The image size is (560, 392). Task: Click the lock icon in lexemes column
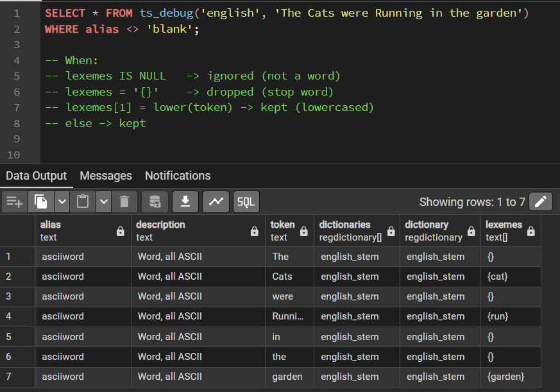(531, 232)
